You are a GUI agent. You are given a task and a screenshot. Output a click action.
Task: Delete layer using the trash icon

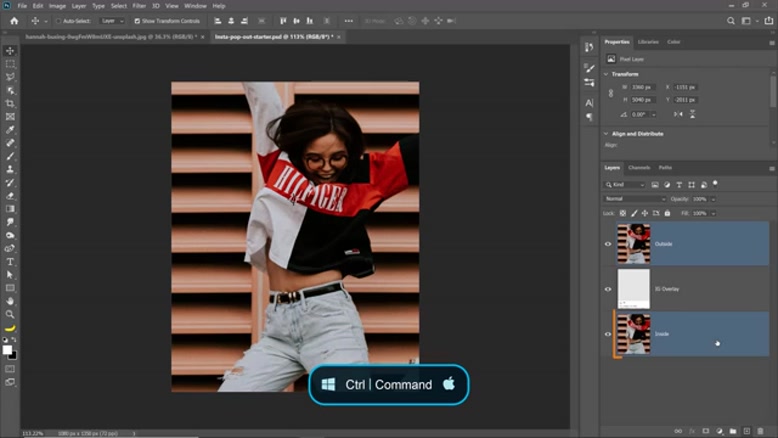[x=760, y=431]
